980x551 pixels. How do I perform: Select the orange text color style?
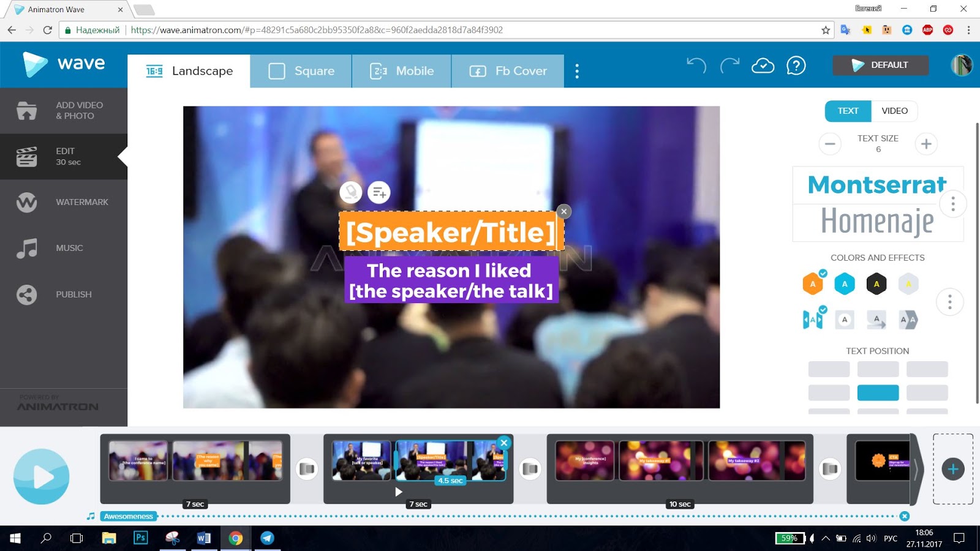point(813,283)
